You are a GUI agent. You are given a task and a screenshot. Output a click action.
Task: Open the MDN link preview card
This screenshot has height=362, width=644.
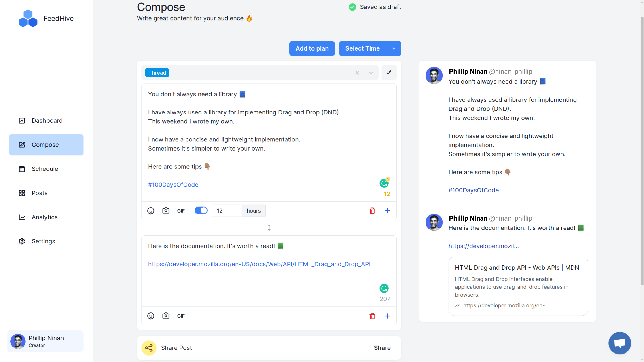tap(518, 286)
